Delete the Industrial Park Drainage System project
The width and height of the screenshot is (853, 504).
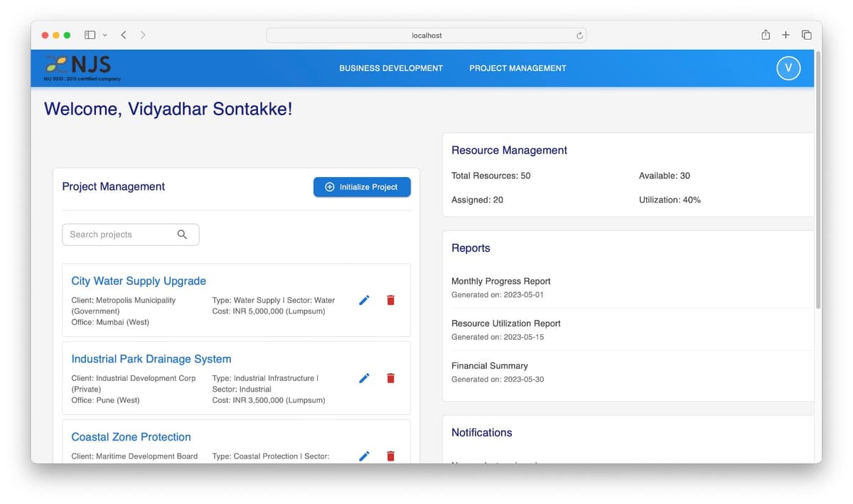[x=390, y=378]
